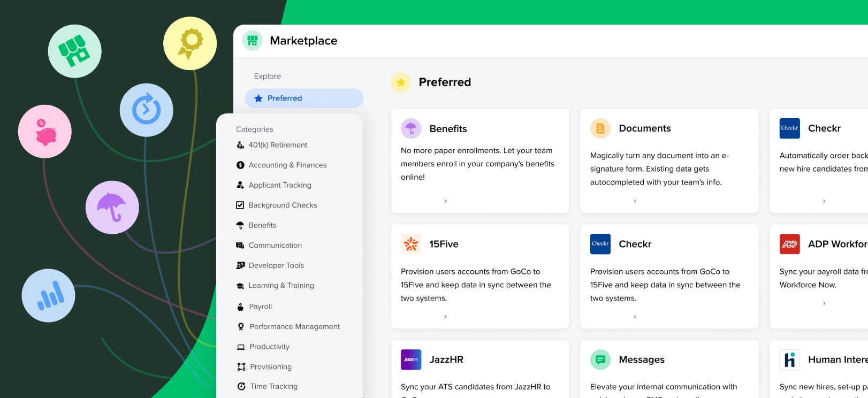Click the Human Interest logo icon
The width and height of the screenshot is (868, 398).
coord(790,359)
